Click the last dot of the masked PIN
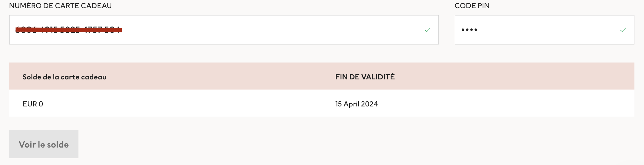 [x=476, y=30]
